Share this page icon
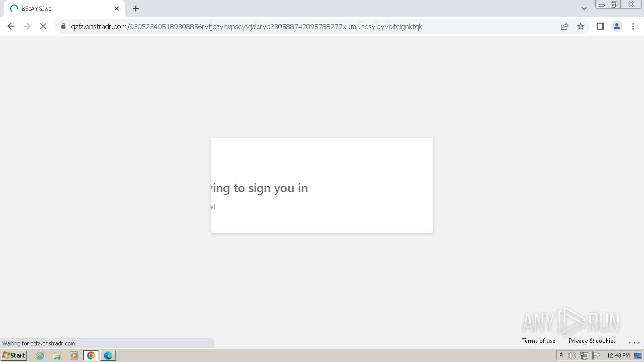This screenshot has height=362, width=644. click(x=565, y=26)
